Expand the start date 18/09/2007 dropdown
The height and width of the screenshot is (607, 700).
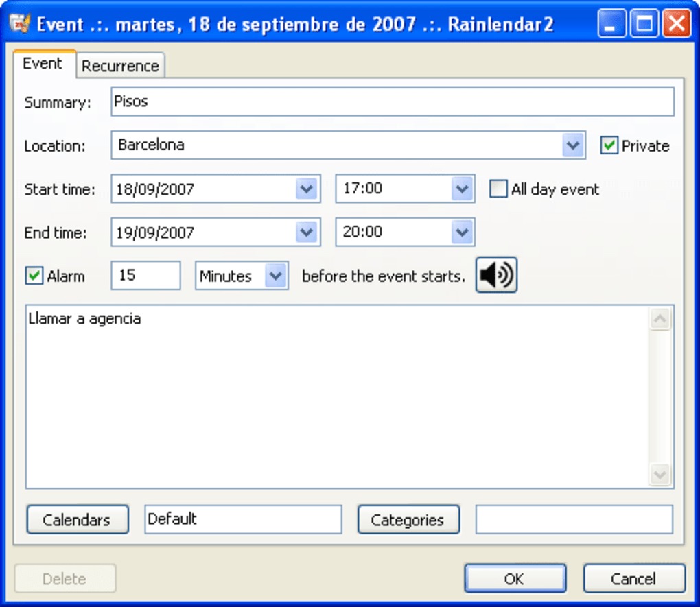[x=307, y=189]
